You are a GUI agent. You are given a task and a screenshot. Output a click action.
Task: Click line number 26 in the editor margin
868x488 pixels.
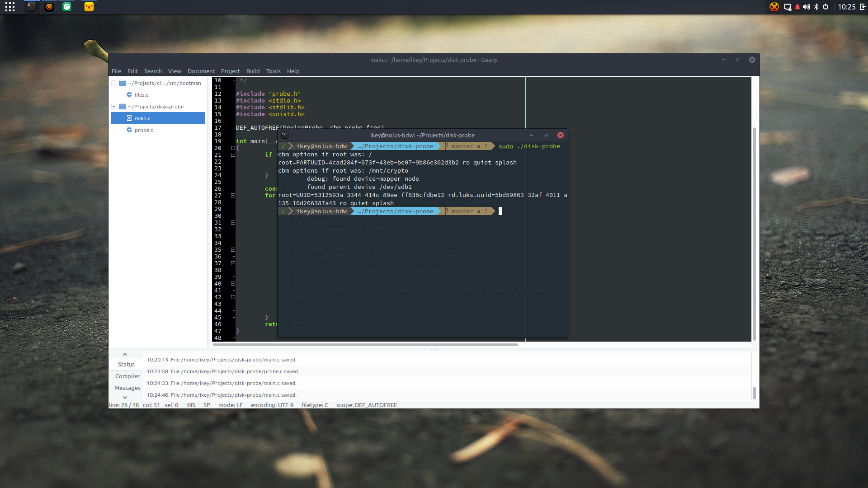coord(218,189)
